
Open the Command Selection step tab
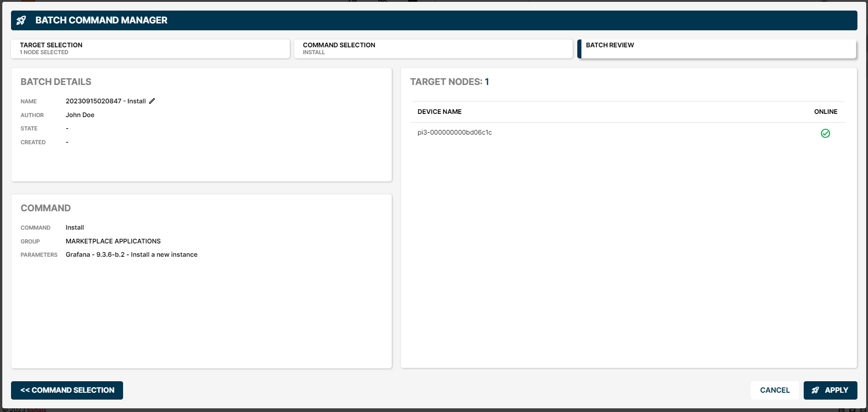[433, 49]
